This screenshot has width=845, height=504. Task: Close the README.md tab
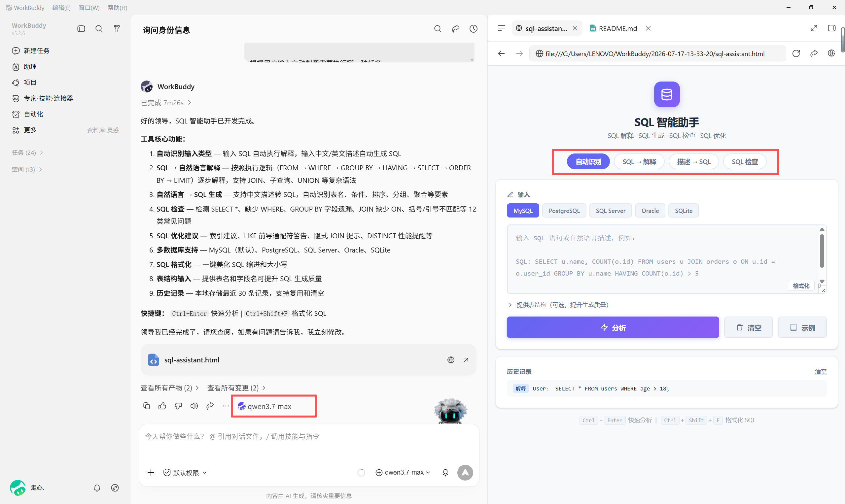pos(648,28)
